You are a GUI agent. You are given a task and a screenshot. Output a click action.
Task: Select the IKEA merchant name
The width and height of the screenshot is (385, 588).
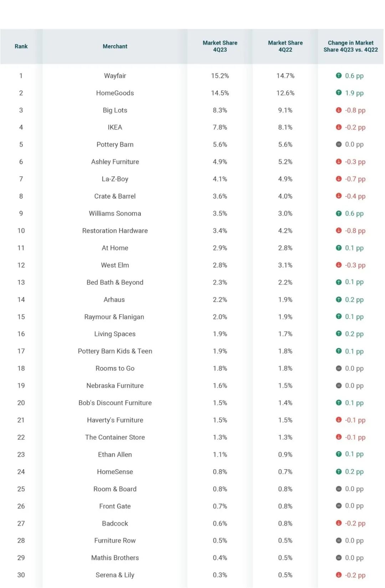[115, 127]
